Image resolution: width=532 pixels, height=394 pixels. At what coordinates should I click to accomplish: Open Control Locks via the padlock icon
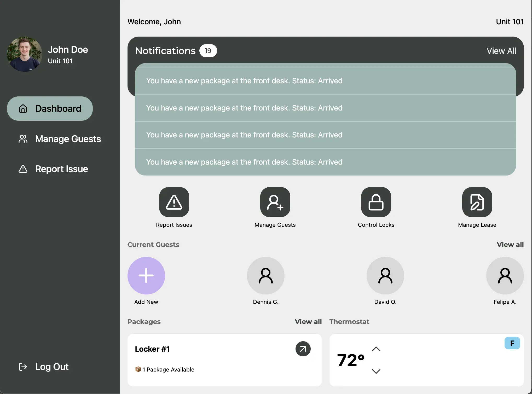[x=376, y=202]
